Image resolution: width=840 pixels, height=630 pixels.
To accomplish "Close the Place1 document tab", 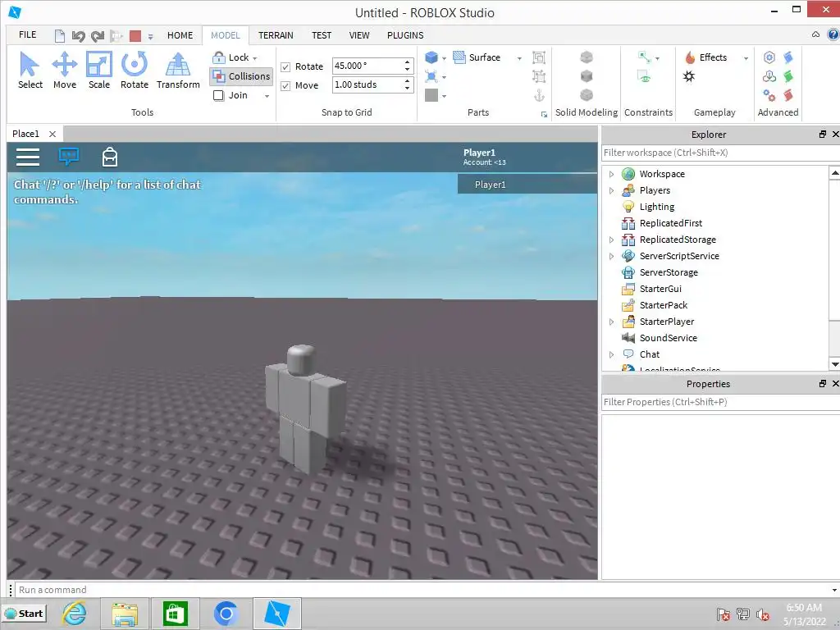I will [x=52, y=134].
